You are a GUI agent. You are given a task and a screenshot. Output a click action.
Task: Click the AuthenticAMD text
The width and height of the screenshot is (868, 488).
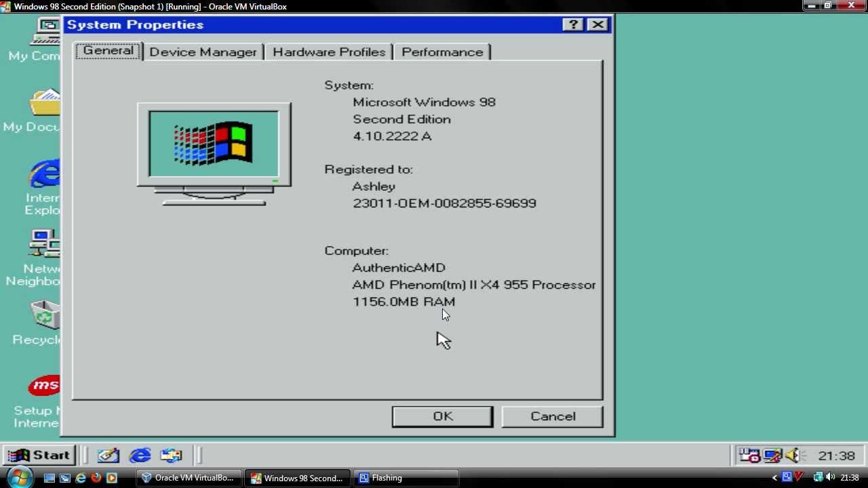(x=399, y=268)
